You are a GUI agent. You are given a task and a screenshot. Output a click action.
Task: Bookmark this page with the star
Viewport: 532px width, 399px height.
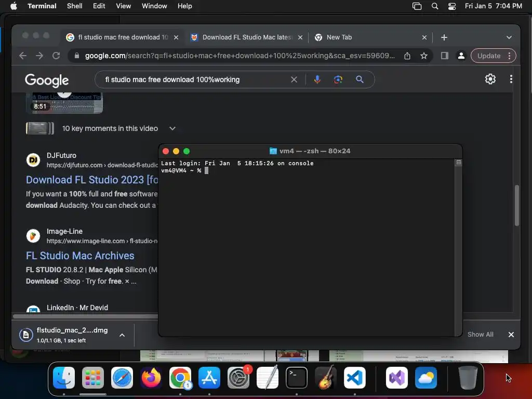click(x=424, y=56)
